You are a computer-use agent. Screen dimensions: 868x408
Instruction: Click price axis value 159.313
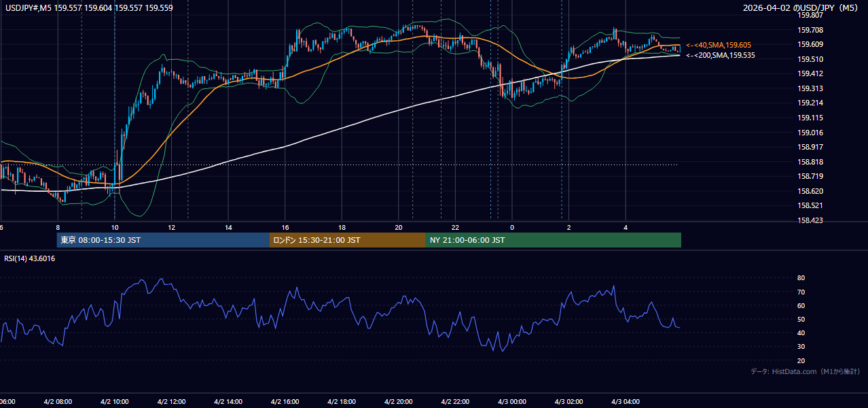click(810, 88)
